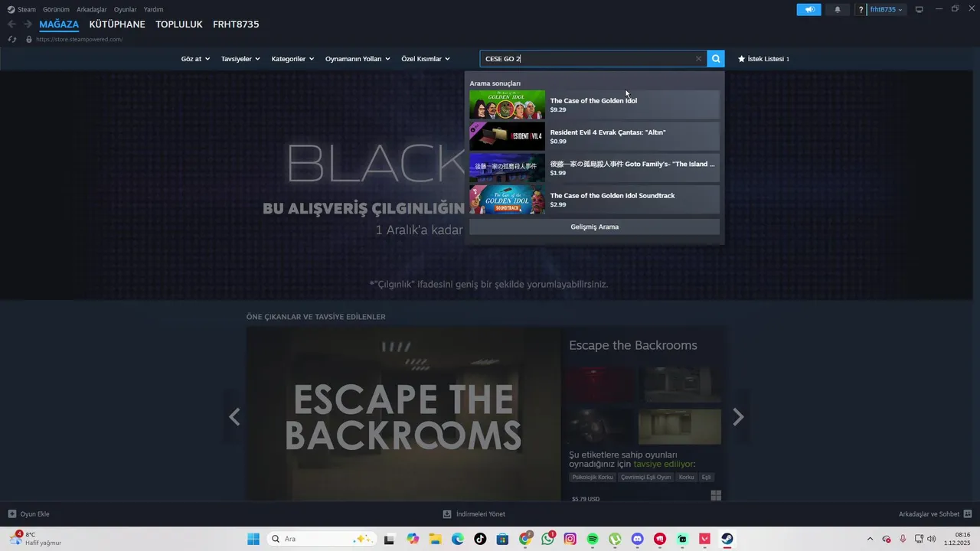Click the $5.79 USD price

[586, 498]
